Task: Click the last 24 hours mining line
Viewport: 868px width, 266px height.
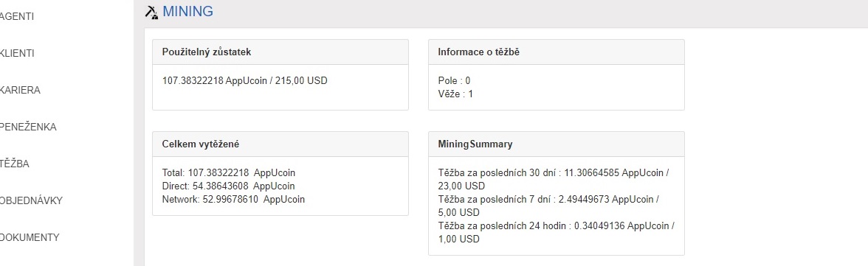Action: (557, 233)
